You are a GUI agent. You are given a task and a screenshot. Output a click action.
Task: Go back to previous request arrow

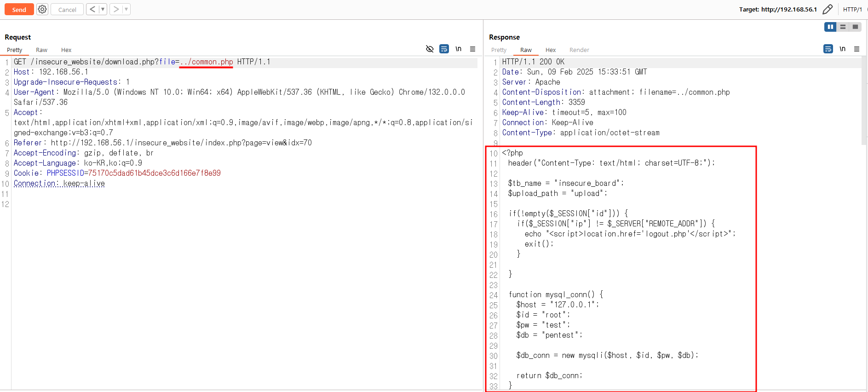coord(92,9)
